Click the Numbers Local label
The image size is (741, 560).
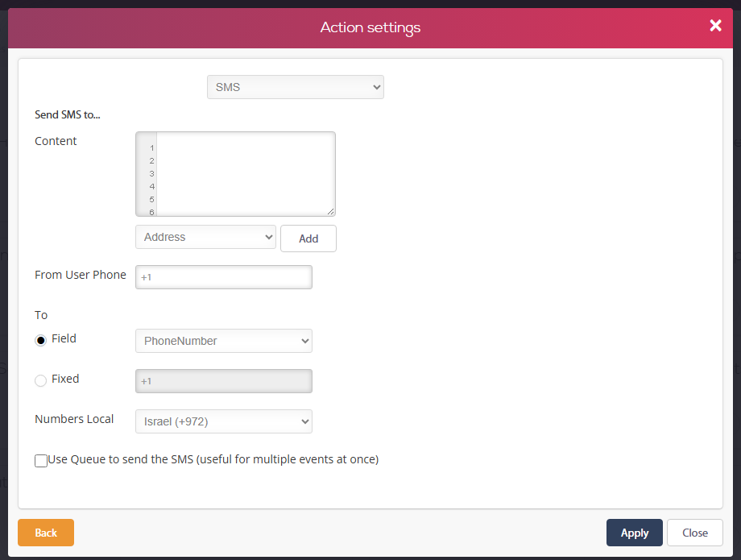[x=74, y=419]
